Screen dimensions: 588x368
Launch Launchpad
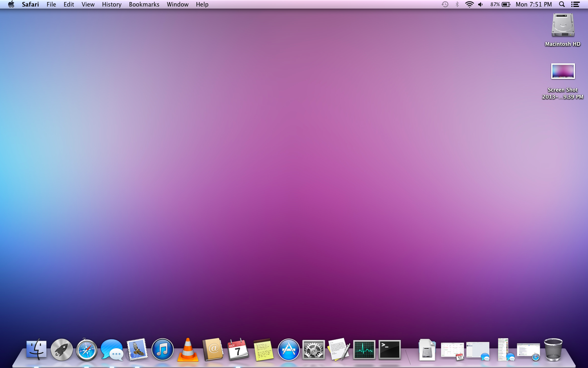(x=61, y=350)
